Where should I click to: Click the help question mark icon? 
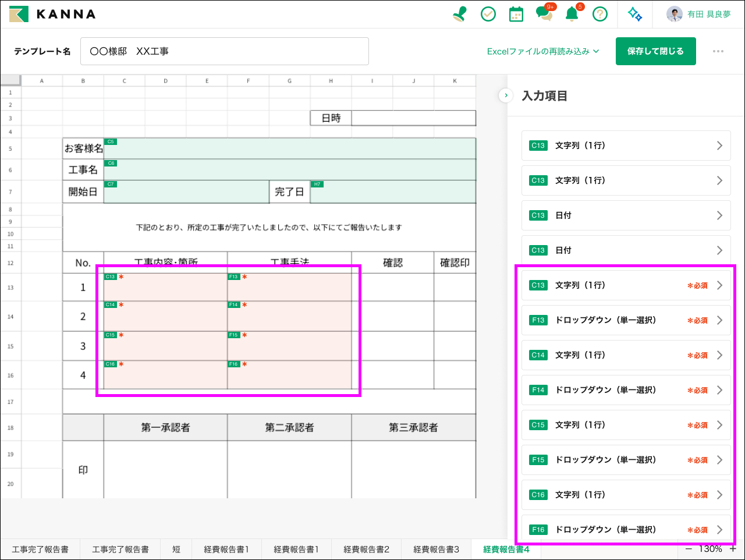click(x=600, y=14)
